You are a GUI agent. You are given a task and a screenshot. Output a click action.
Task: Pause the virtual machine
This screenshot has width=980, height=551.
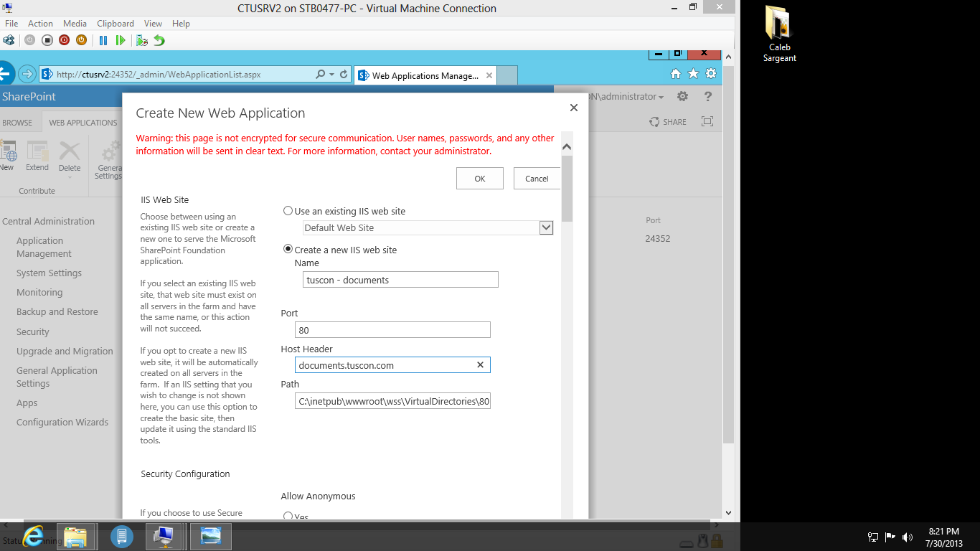[103, 40]
